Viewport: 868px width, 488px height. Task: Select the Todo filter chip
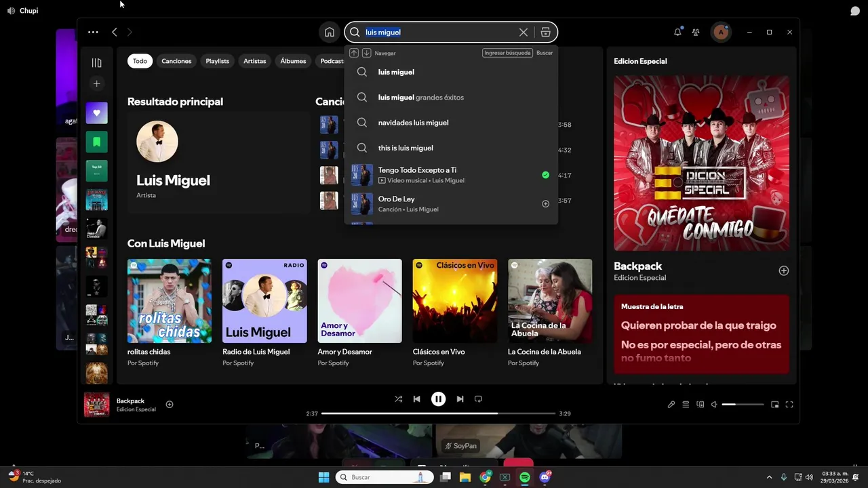click(x=140, y=61)
